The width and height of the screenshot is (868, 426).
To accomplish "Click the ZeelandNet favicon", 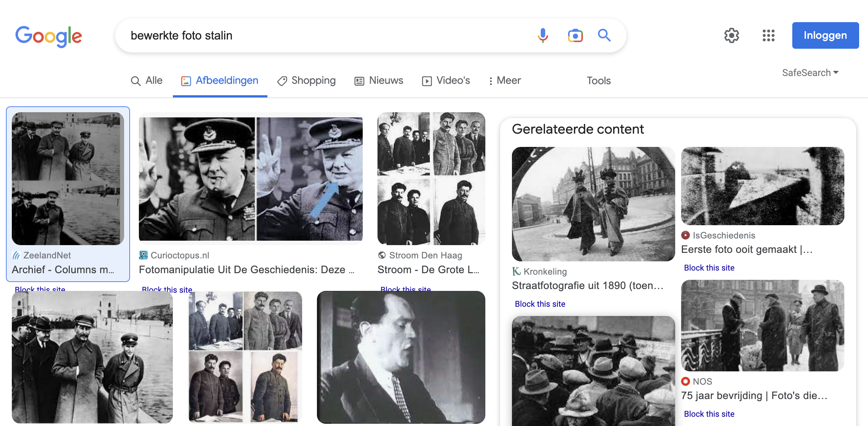I will (16, 255).
